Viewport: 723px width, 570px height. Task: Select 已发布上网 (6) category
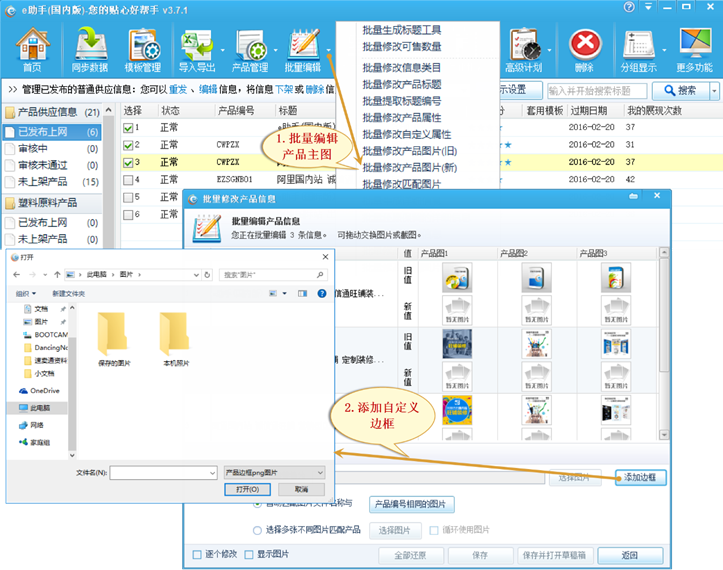coord(53,132)
